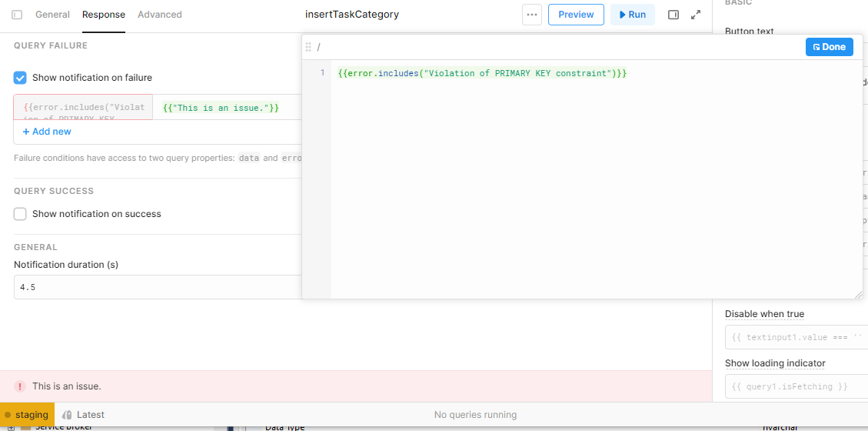This screenshot has width=868, height=431.
Task: Click the Latest version icon in status bar
Action: 67,414
